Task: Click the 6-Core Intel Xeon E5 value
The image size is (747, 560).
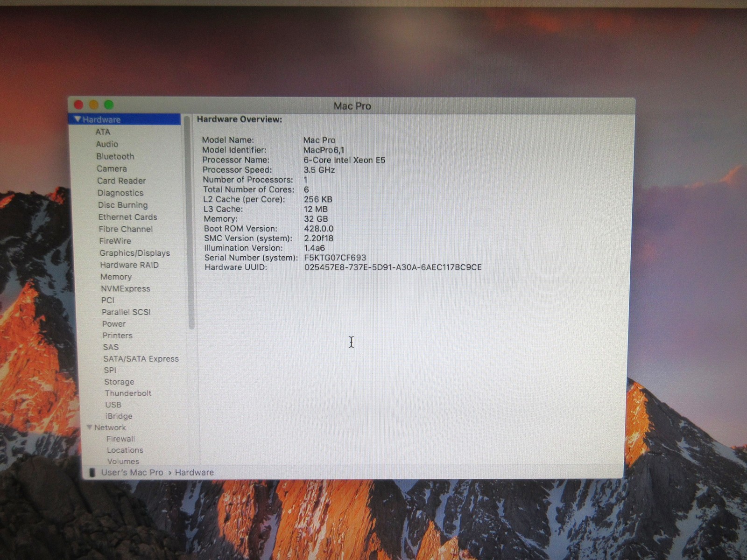Action: tap(345, 160)
